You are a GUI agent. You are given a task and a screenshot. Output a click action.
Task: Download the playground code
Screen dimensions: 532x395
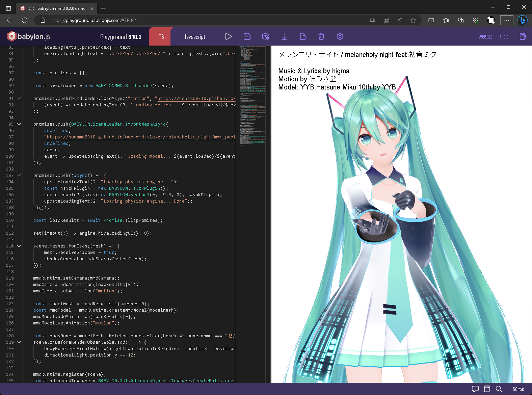(284, 36)
